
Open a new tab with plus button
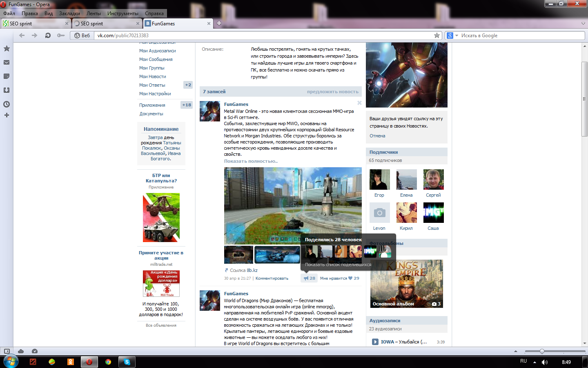point(219,23)
